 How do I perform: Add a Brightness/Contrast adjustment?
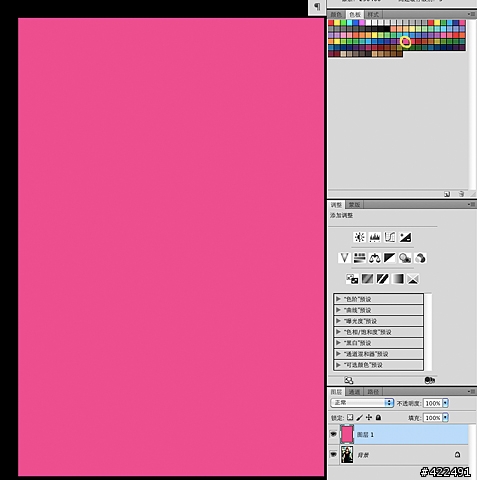[359, 237]
